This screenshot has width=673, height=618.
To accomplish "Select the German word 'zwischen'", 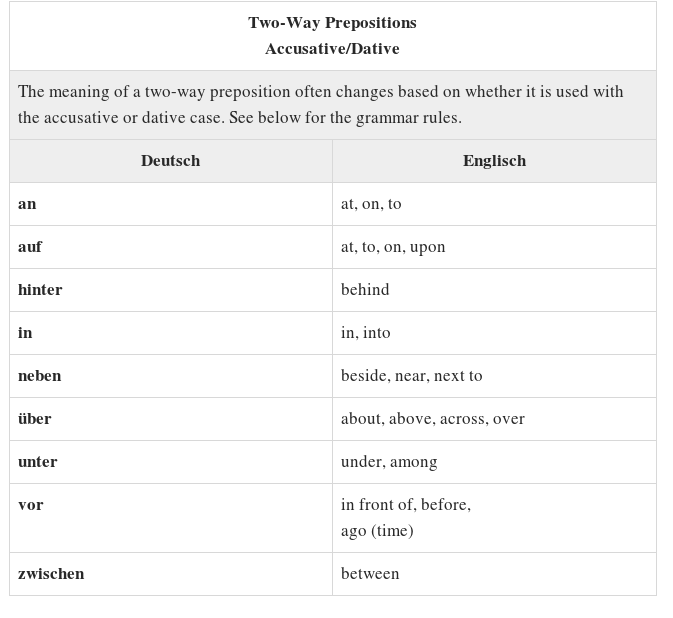I will pos(51,574).
